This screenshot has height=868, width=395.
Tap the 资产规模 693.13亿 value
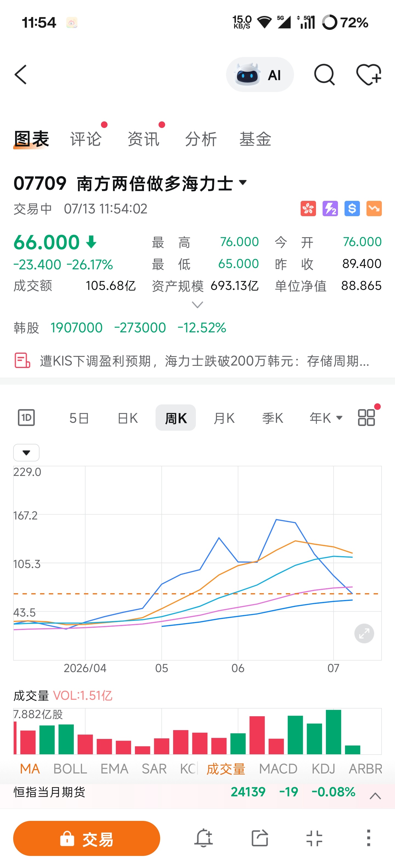235,286
